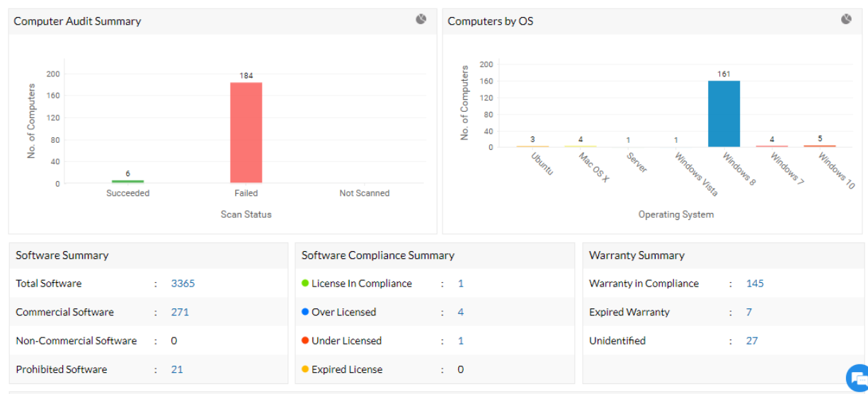Open Warranty in Compliance count 145
The image size is (868, 394).
click(x=755, y=284)
